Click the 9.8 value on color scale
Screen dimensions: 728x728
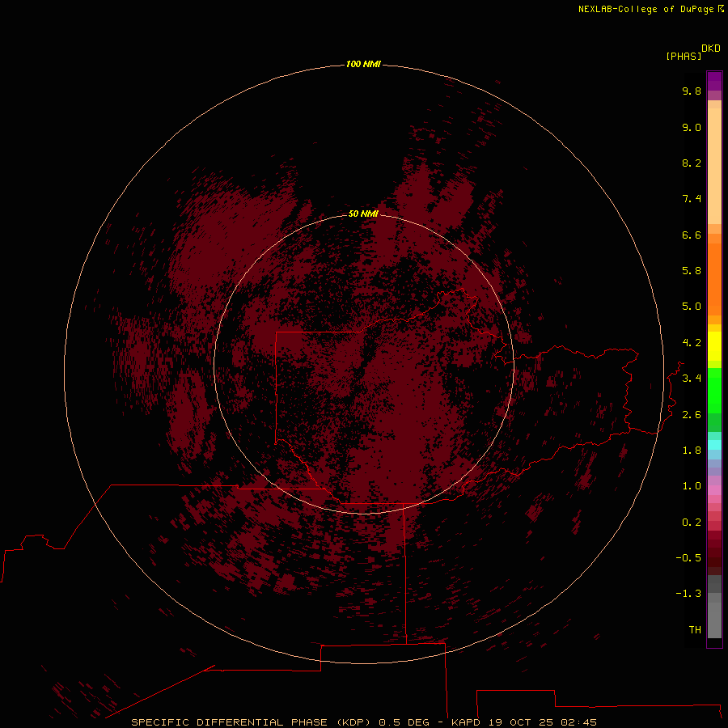point(692,91)
